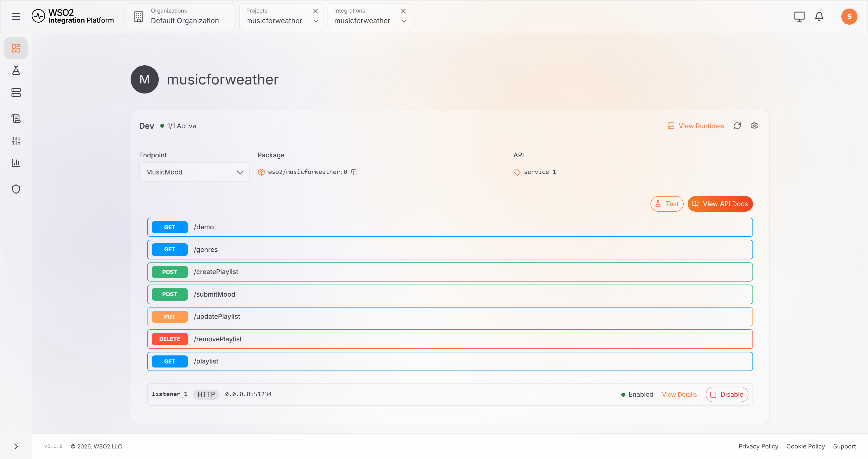Image resolution: width=868 pixels, height=459 pixels.
Task: Click the HTTP protocol badge
Action: click(x=206, y=394)
